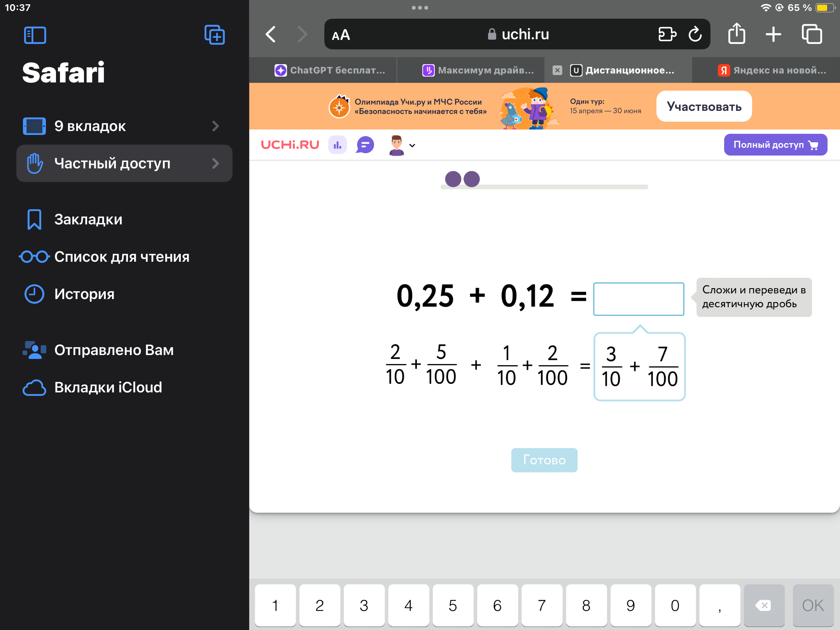Expand the Частный доступ group
The image size is (840, 630).
(124, 163)
